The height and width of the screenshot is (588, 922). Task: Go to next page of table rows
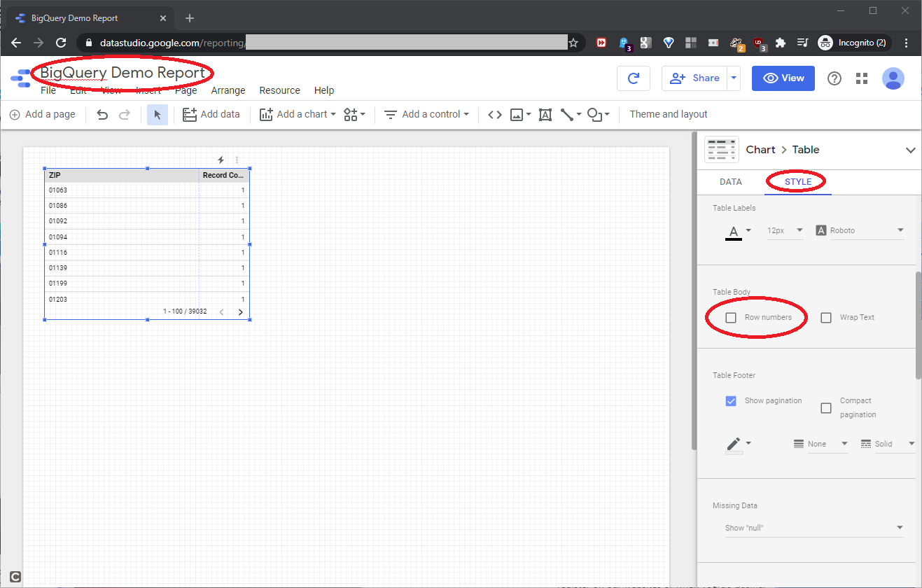[240, 311]
